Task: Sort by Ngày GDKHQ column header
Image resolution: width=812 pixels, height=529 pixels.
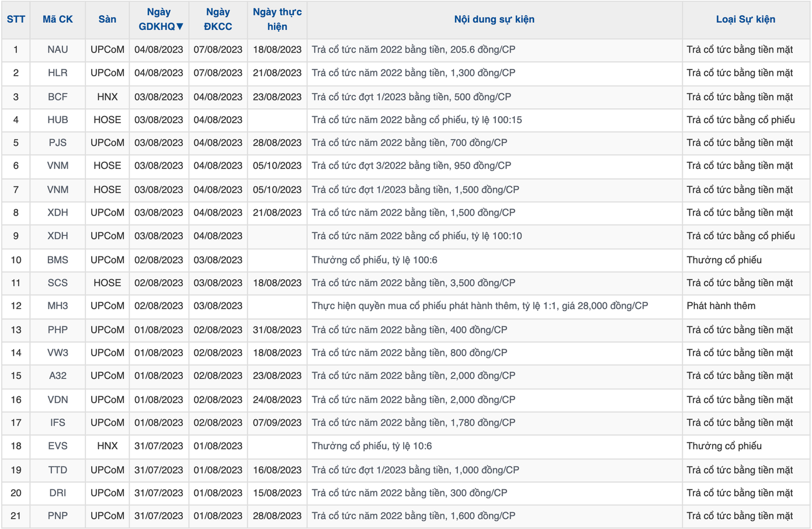Action: pos(159,19)
